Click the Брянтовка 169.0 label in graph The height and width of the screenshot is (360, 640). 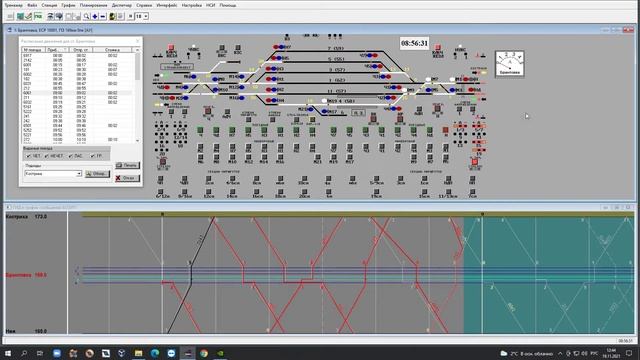(27, 275)
